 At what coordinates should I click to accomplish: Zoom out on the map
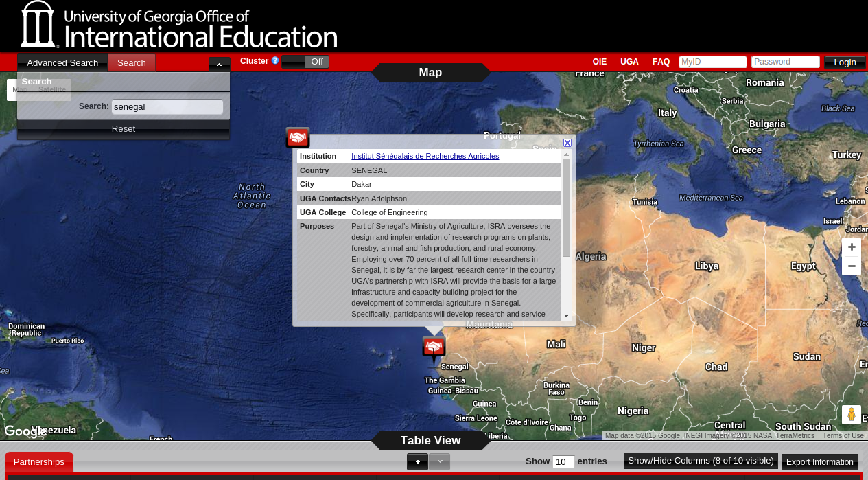(852, 266)
